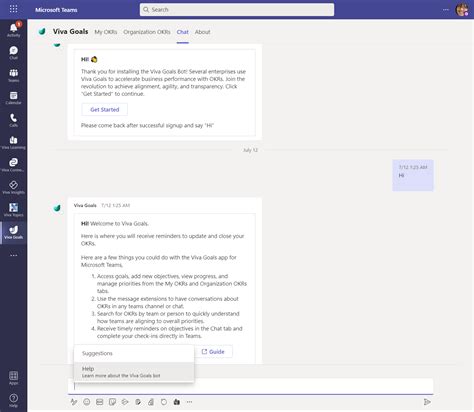Open the Activity feed
Screen dimensions: 474x412
point(13,29)
